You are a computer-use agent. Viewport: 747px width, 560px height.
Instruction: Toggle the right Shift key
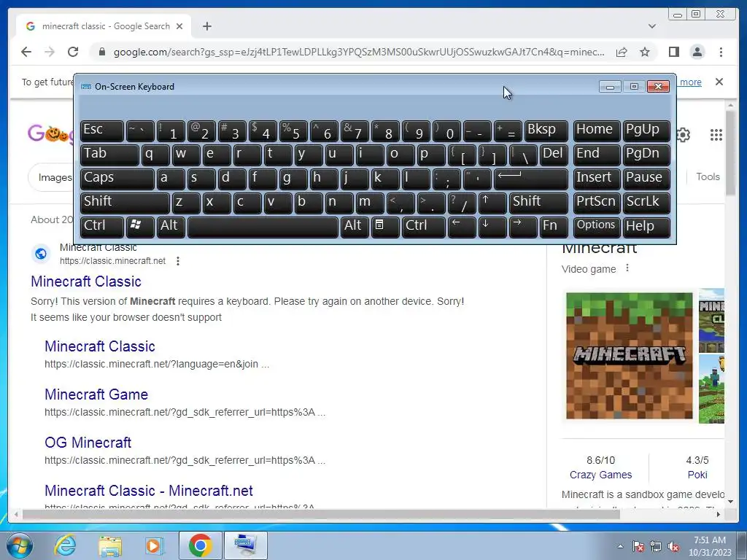point(538,203)
